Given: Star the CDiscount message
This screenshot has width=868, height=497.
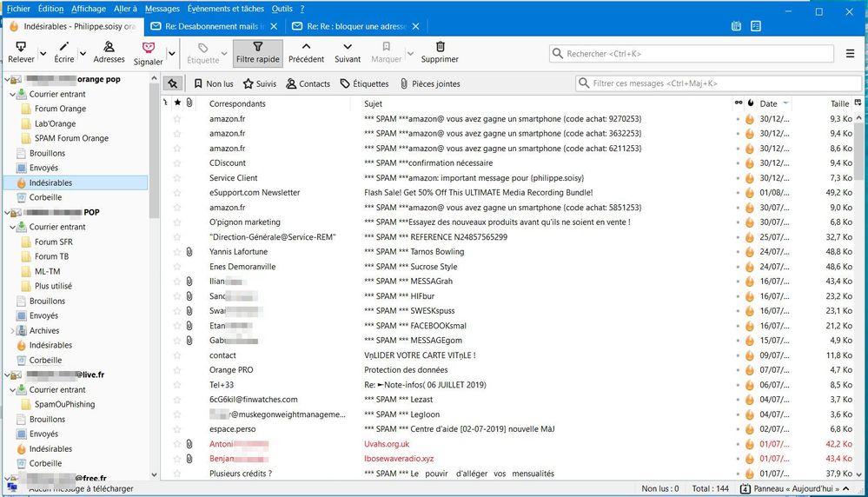Looking at the screenshot, I should pos(177,163).
